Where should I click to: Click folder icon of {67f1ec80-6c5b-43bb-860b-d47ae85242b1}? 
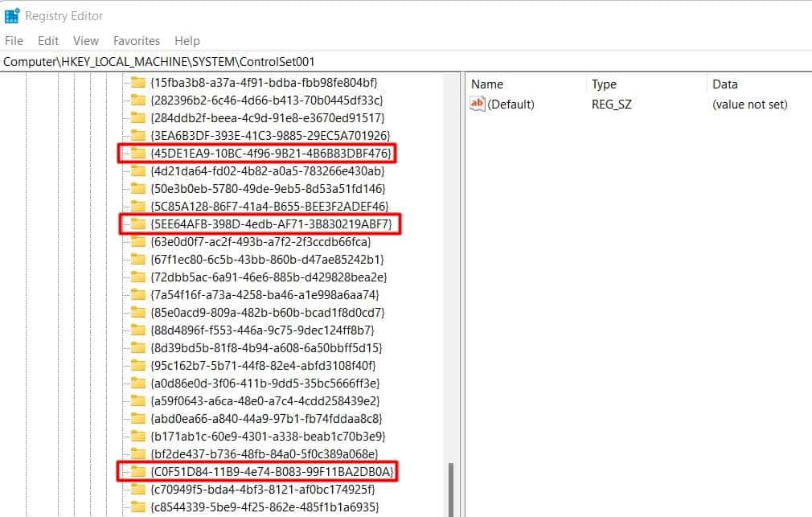138,259
